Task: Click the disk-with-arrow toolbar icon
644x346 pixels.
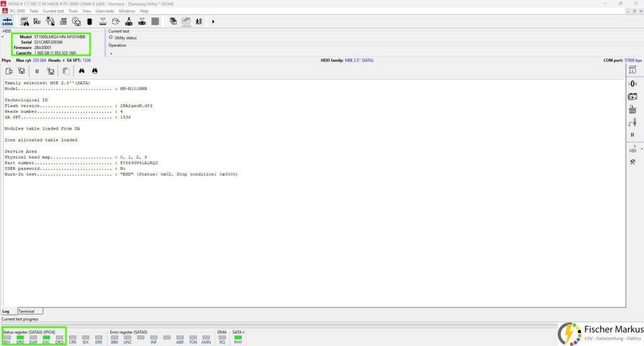Action: click(116, 21)
